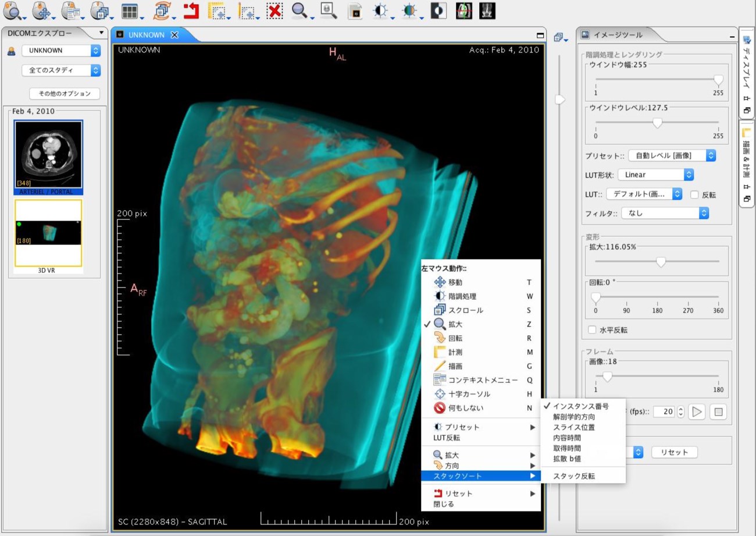
Task: Expand the DICOMエクスプロー panel menu arrow
Action: pos(101,33)
